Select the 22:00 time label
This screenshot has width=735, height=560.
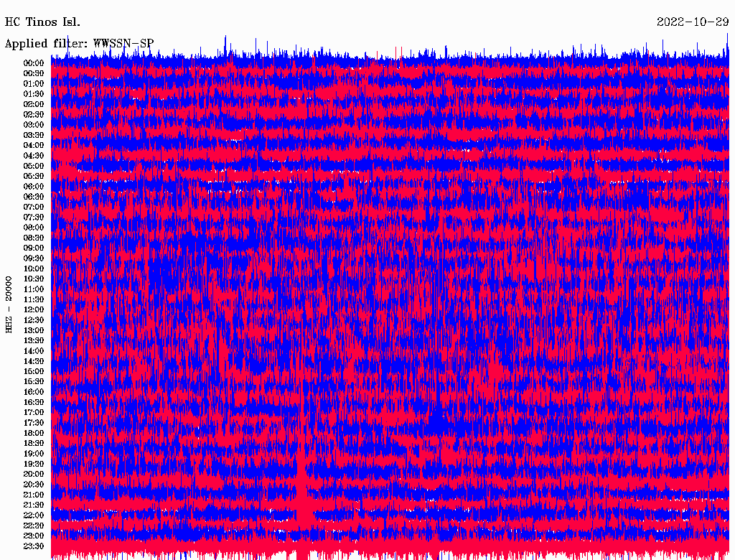click(x=34, y=515)
